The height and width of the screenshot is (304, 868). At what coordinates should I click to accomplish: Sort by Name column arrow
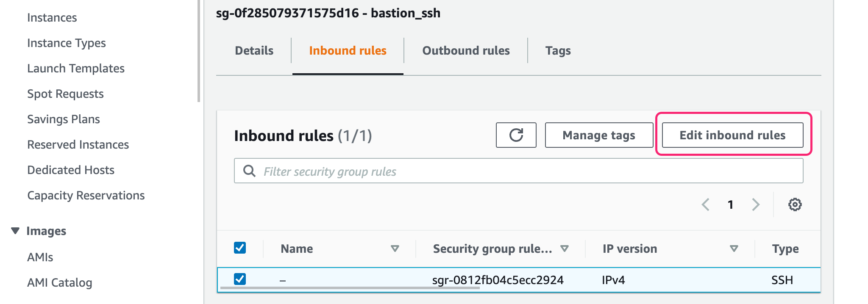(395, 249)
